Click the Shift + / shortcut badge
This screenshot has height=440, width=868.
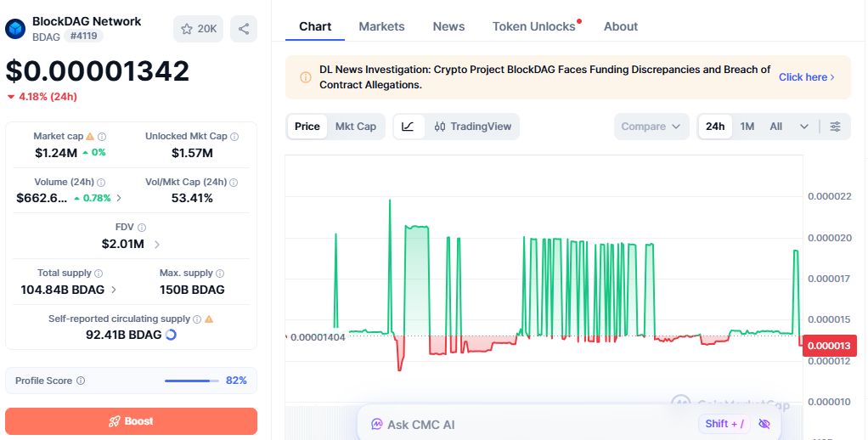pyautogui.click(x=724, y=424)
